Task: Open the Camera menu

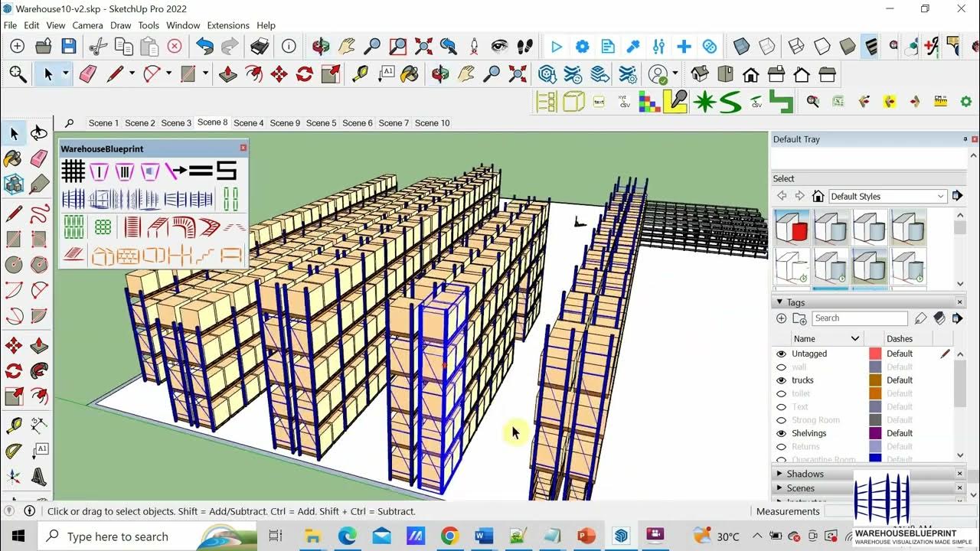Action: tap(87, 25)
